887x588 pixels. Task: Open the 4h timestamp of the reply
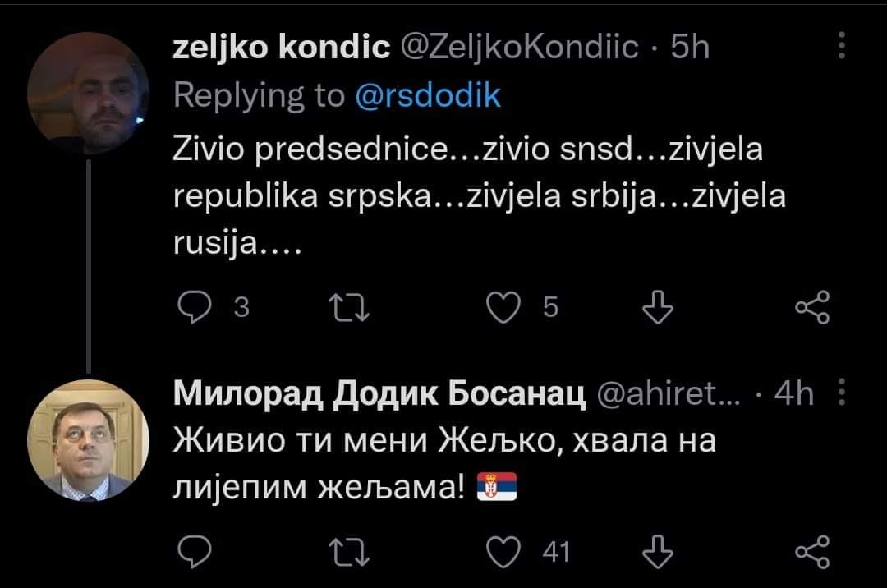794,395
